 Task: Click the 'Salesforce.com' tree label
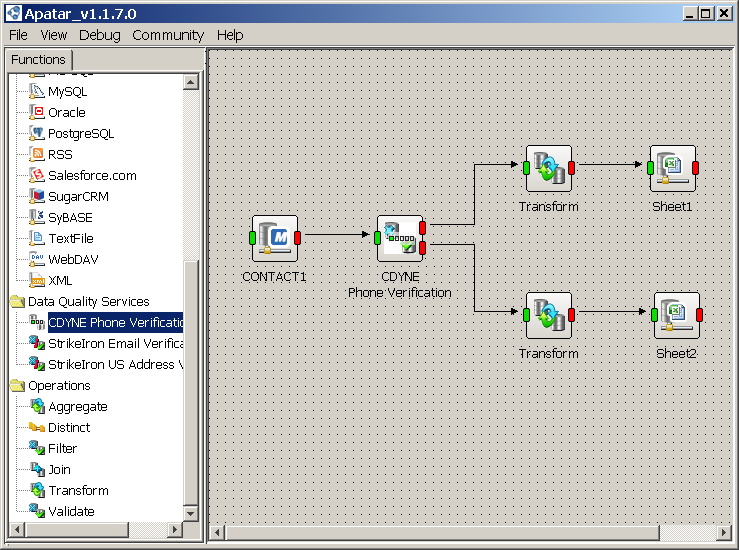92,175
